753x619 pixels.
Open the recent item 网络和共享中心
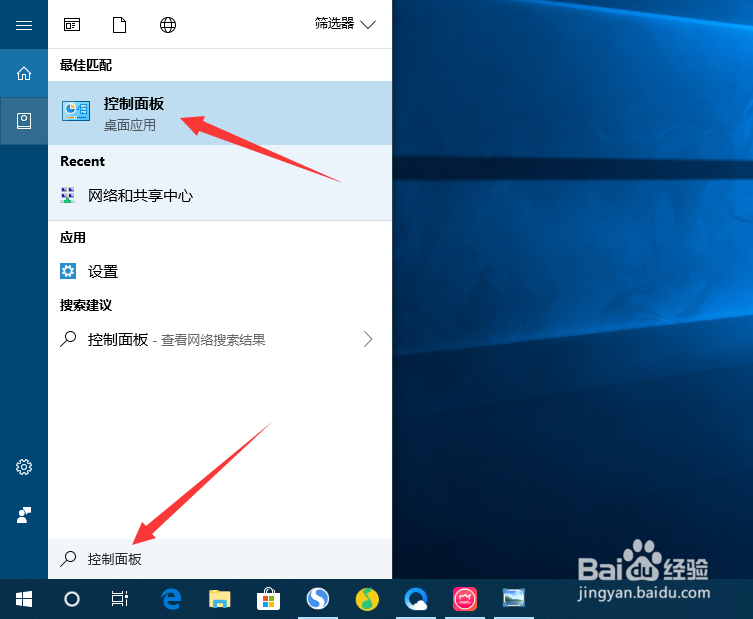tap(220, 195)
